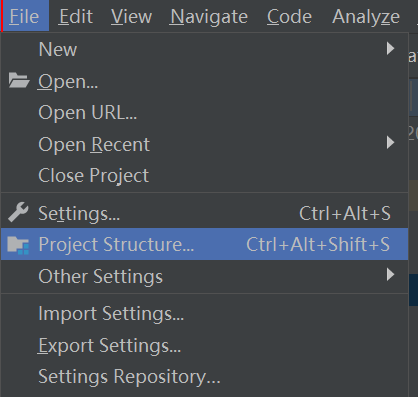Click the Ctrl+Alt+S shortcut label
This screenshot has height=397, width=418.
345,213
